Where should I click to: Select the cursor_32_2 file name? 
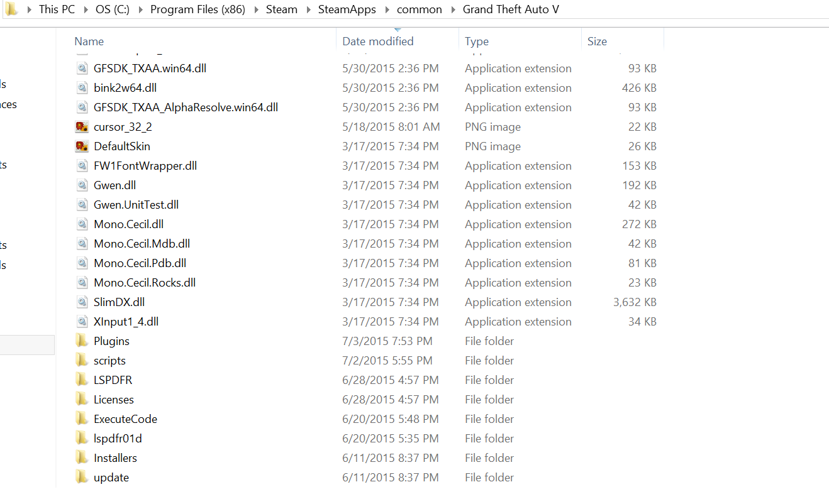[x=123, y=127]
